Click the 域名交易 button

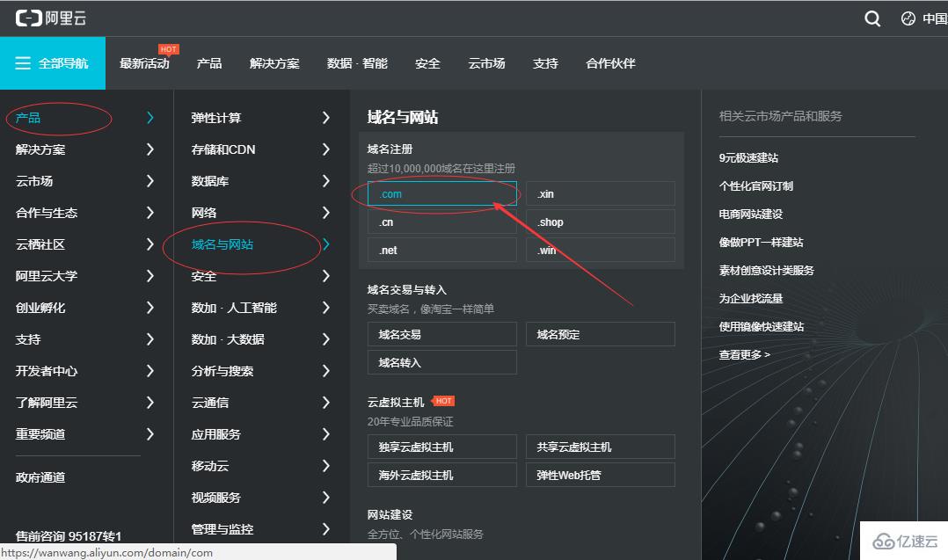pos(441,334)
